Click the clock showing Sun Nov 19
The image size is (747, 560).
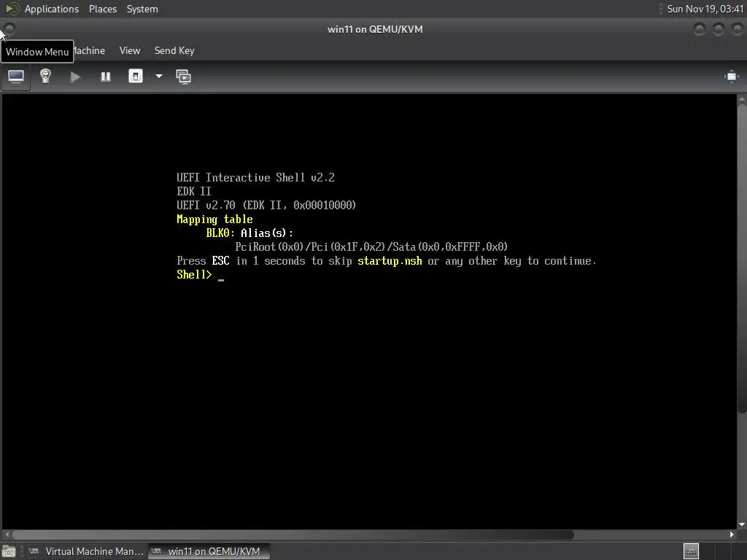705,9
